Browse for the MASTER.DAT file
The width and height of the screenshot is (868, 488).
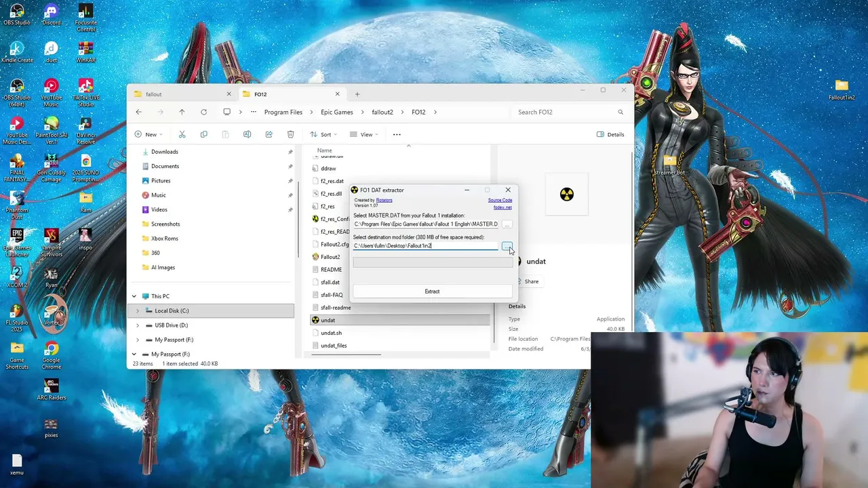(x=507, y=224)
